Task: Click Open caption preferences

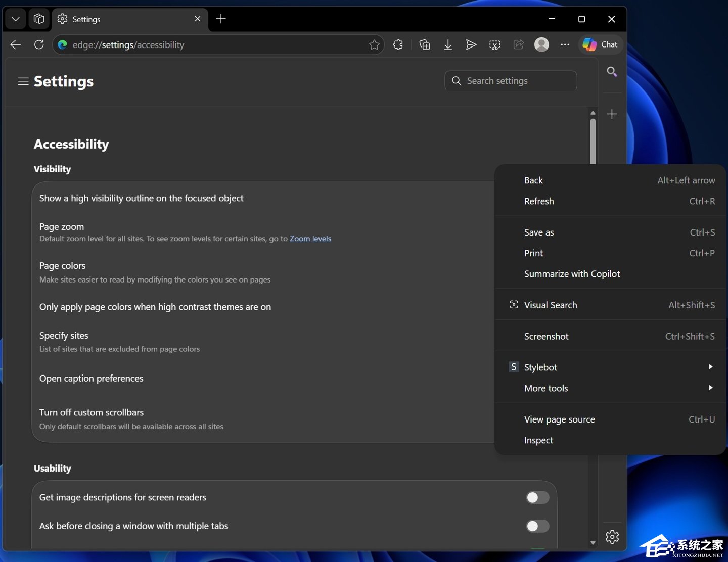Action: tap(263, 379)
